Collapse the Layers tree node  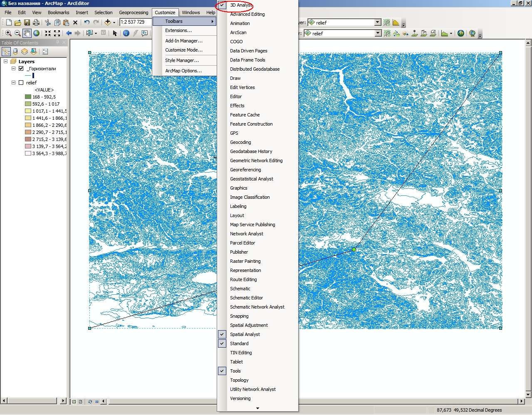(x=6, y=62)
